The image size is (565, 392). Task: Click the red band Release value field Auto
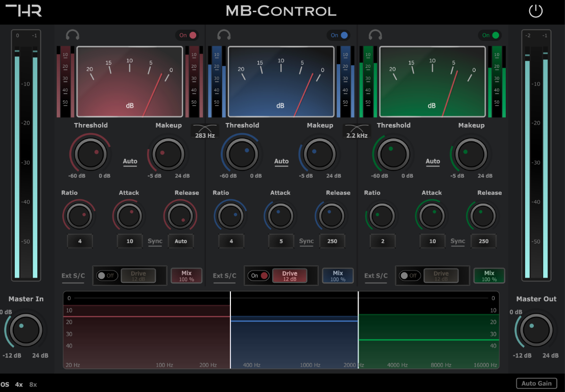coord(180,241)
